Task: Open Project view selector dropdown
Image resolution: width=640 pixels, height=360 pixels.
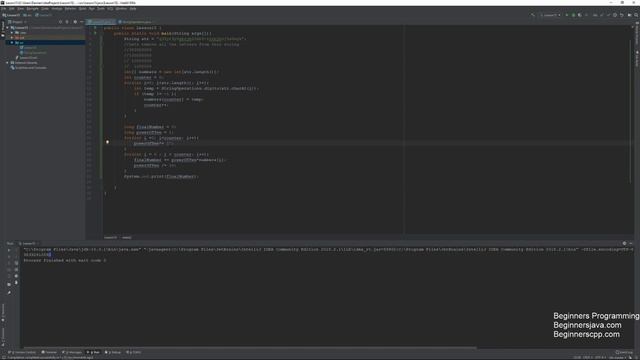Action: click(x=18, y=22)
